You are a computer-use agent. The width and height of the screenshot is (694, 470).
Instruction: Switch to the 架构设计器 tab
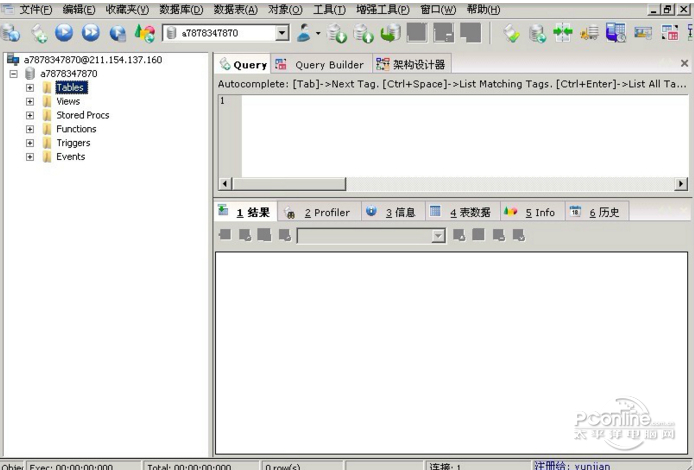pyautogui.click(x=411, y=65)
